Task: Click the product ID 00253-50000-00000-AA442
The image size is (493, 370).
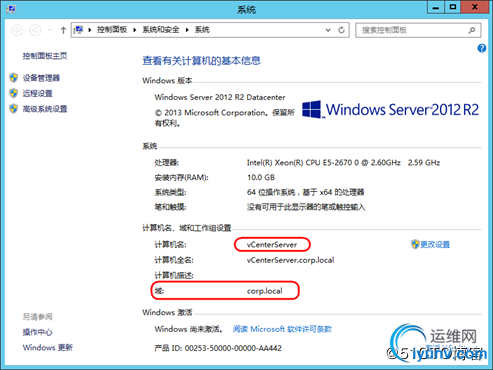Action: point(233,348)
